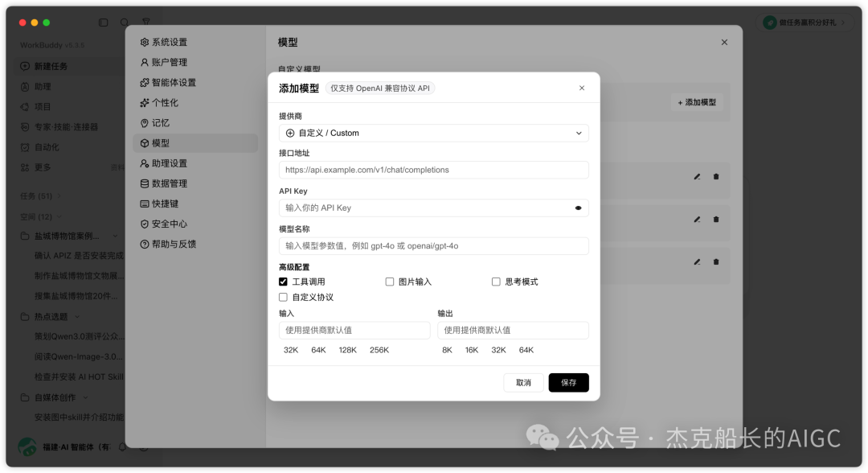Close the 模型 settings panel
Screen dimensions: 868x473
click(x=724, y=42)
